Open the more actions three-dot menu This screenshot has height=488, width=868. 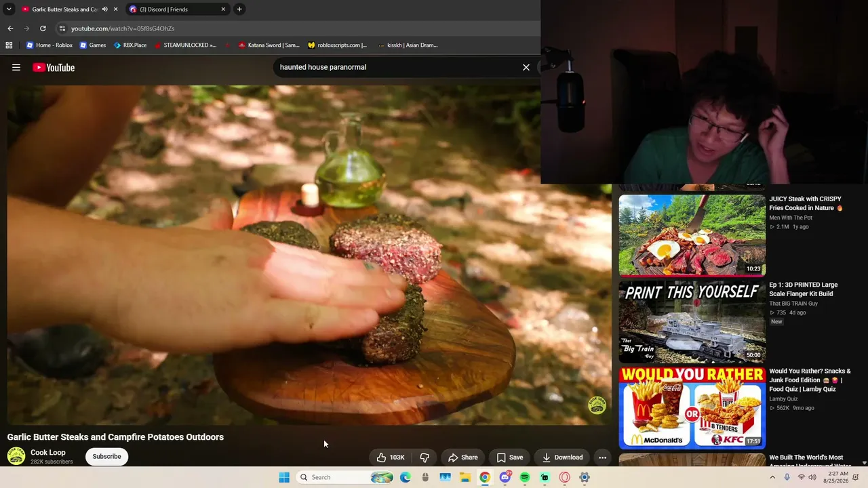pyautogui.click(x=602, y=457)
